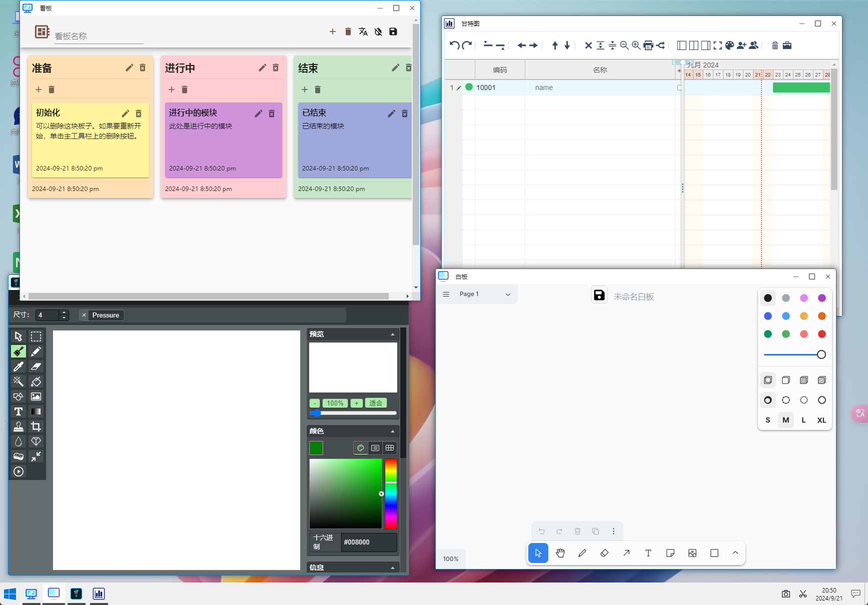The width and height of the screenshot is (868, 605).
Task: Collapse the 信息 panel
Action: coord(393,567)
